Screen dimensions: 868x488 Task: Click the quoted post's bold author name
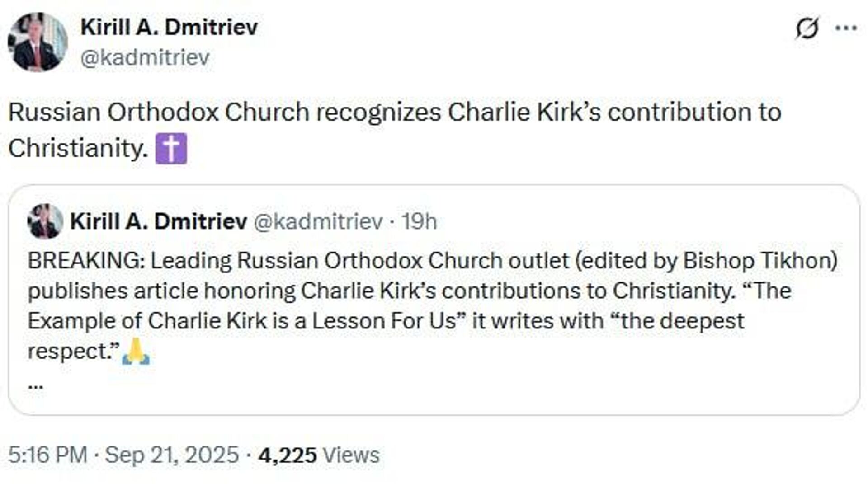click(x=159, y=221)
